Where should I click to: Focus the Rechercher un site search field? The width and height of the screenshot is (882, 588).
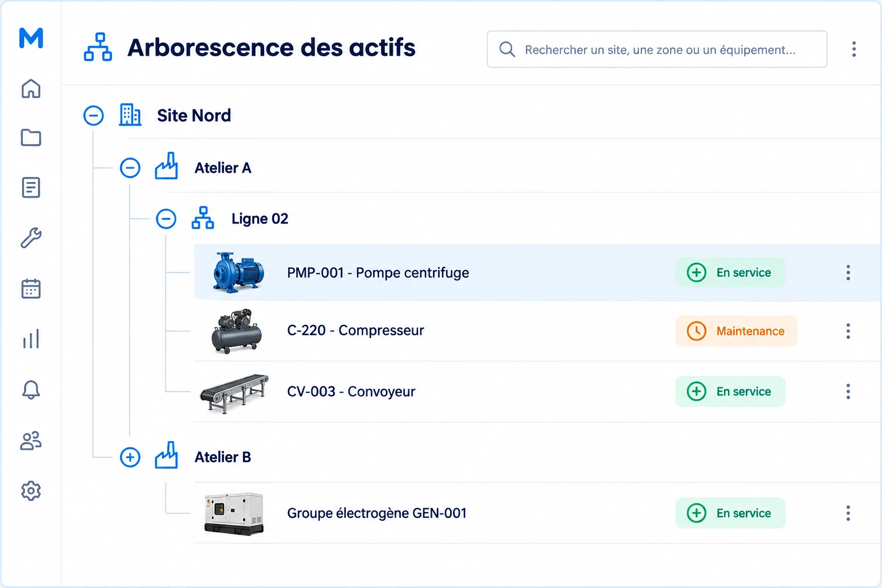pyautogui.click(x=657, y=49)
